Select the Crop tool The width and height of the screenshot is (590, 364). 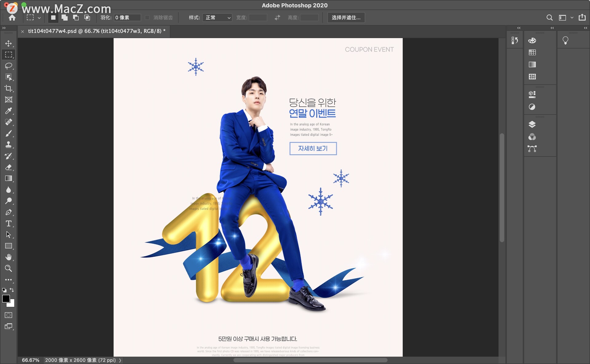(x=9, y=88)
